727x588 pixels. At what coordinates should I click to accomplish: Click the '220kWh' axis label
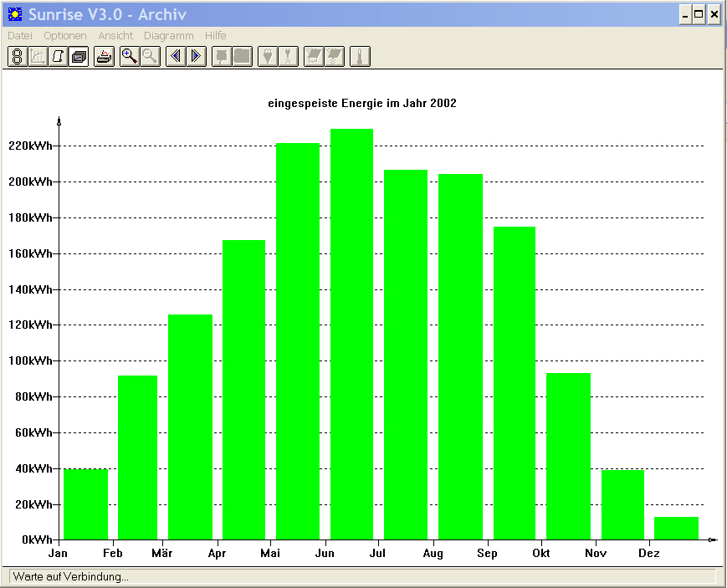pos(30,146)
